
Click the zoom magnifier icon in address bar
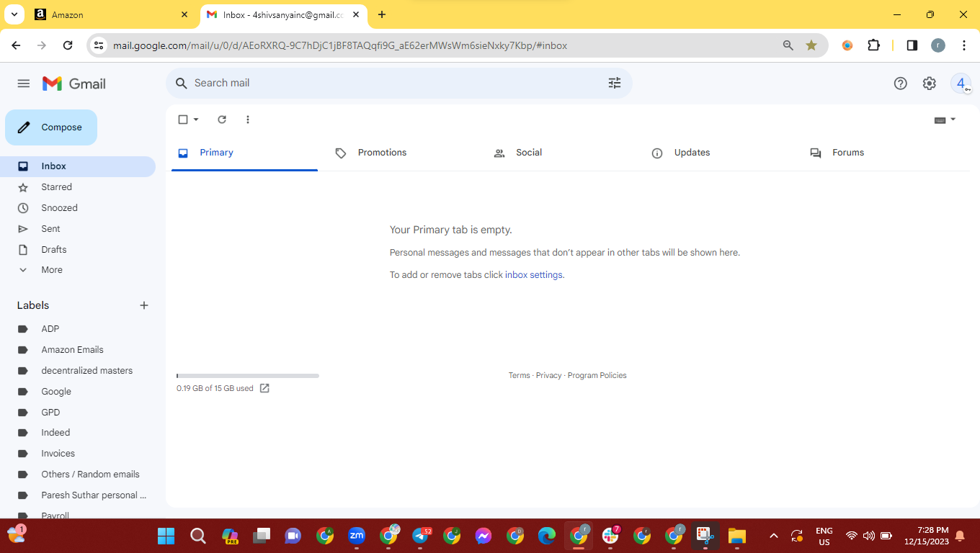click(788, 45)
